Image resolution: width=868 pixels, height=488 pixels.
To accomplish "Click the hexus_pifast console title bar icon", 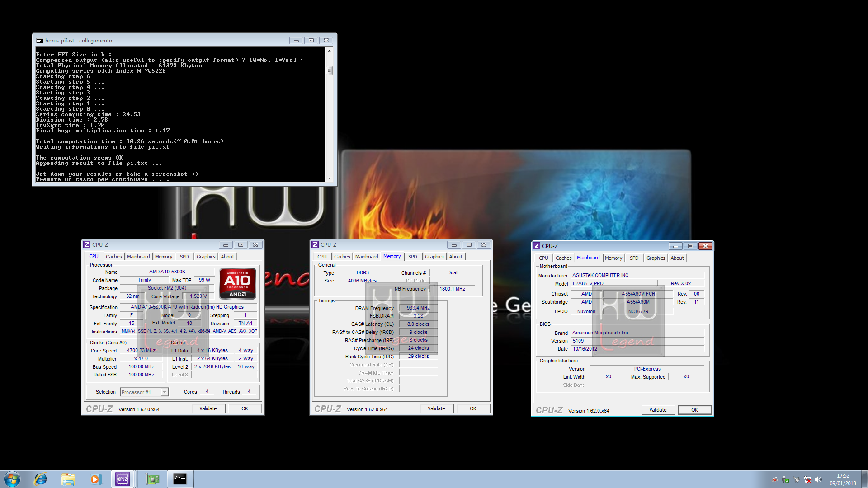I will tap(40, 41).
